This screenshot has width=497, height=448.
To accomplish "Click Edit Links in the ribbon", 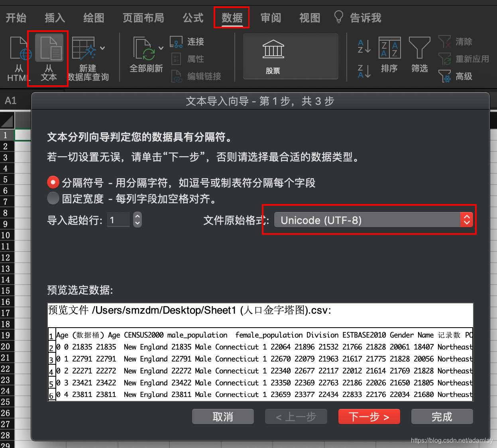I will pyautogui.click(x=196, y=76).
